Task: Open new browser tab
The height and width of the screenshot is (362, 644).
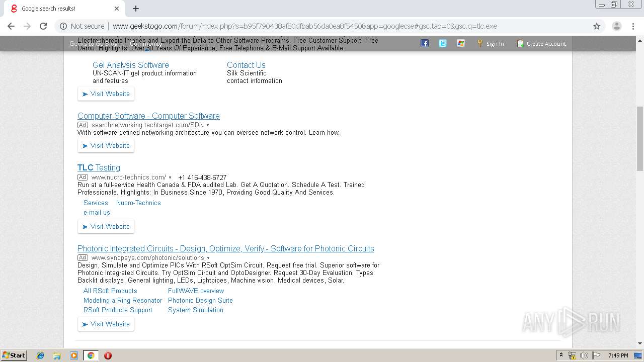Action: pos(136,9)
